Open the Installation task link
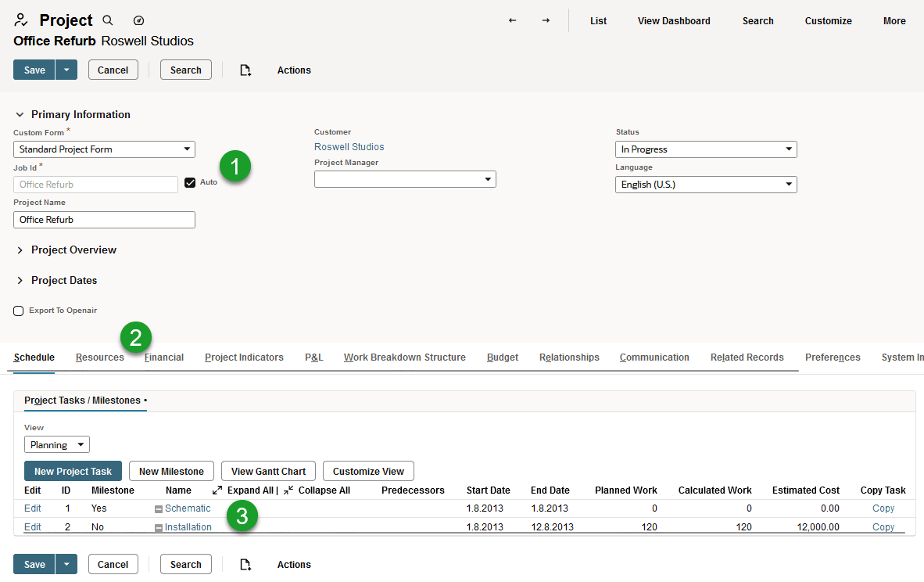Viewport: 924px width, 582px height. click(188, 527)
